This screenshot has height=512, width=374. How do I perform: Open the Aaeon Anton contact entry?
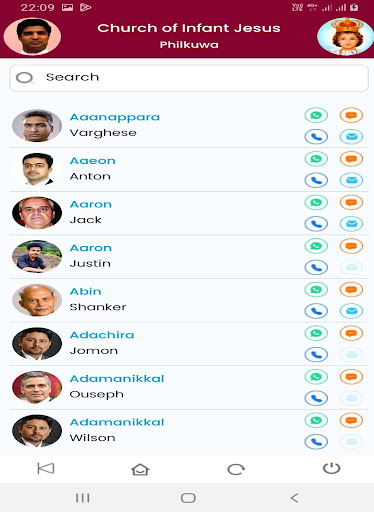coord(189,170)
